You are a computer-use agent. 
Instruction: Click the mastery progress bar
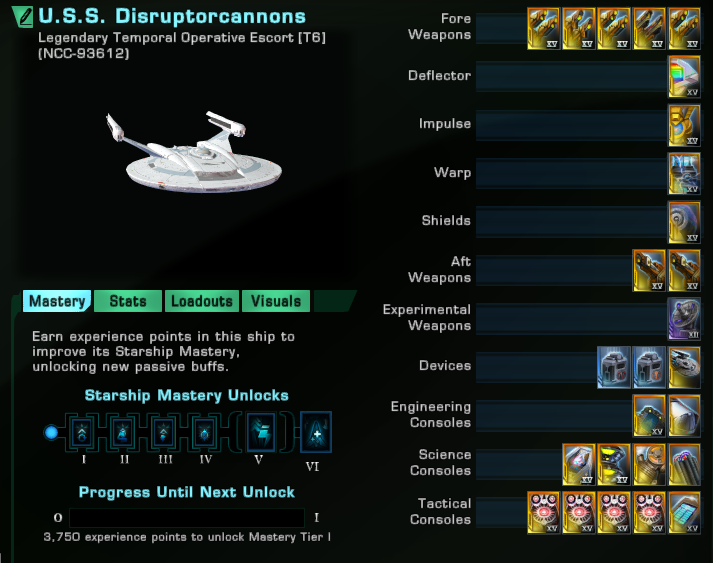[x=187, y=518]
